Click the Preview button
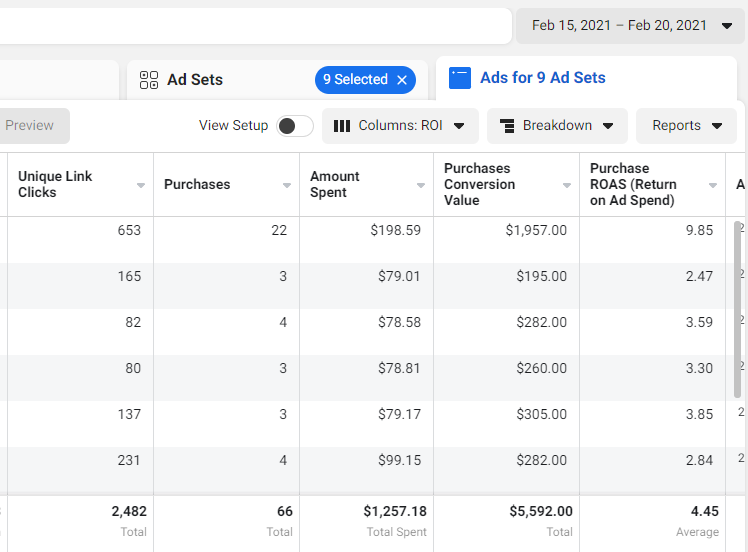Viewport: 748px width, 552px height. click(x=30, y=126)
